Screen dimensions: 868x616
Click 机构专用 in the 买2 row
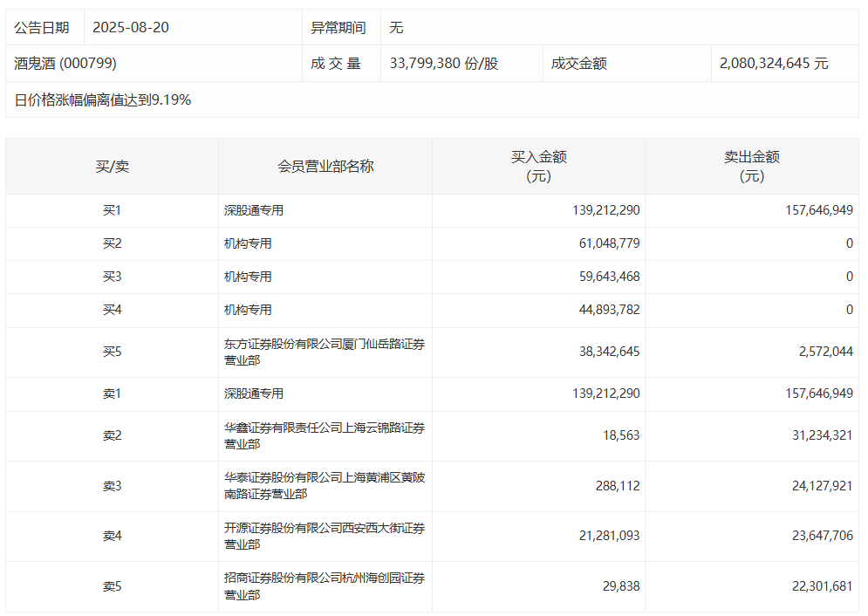[248, 243]
